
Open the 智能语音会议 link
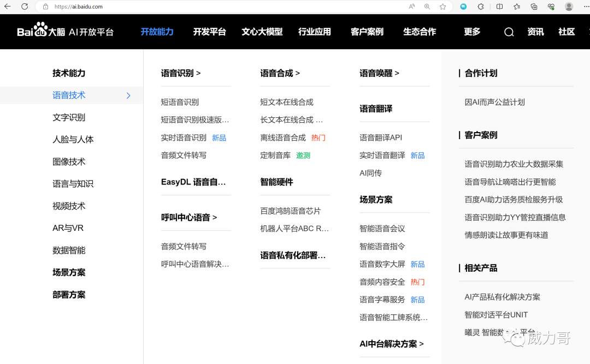coord(382,229)
